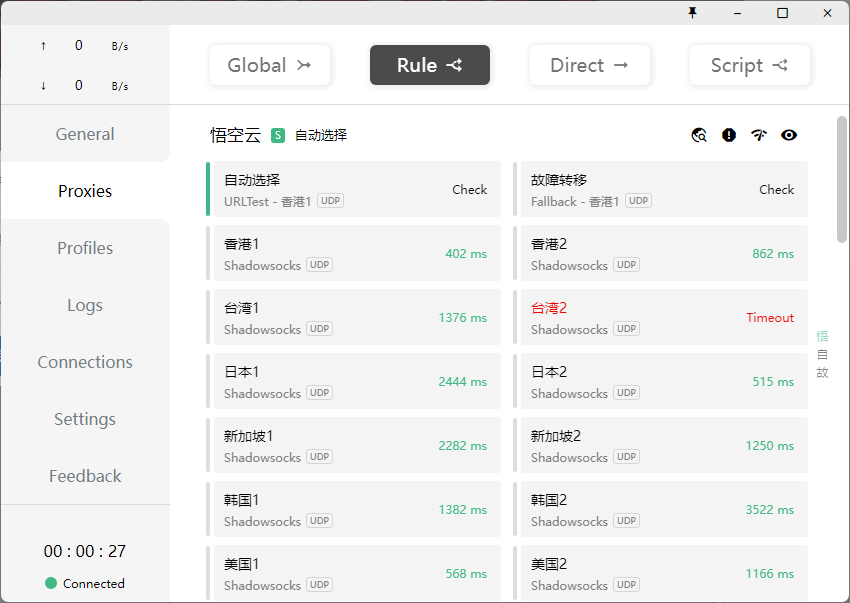
Task: Open the Profiles tab
Action: point(85,248)
